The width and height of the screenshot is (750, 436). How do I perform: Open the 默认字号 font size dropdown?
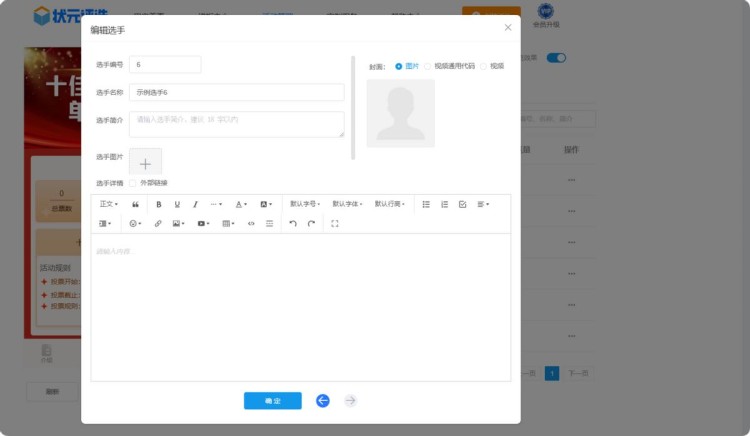(303, 204)
